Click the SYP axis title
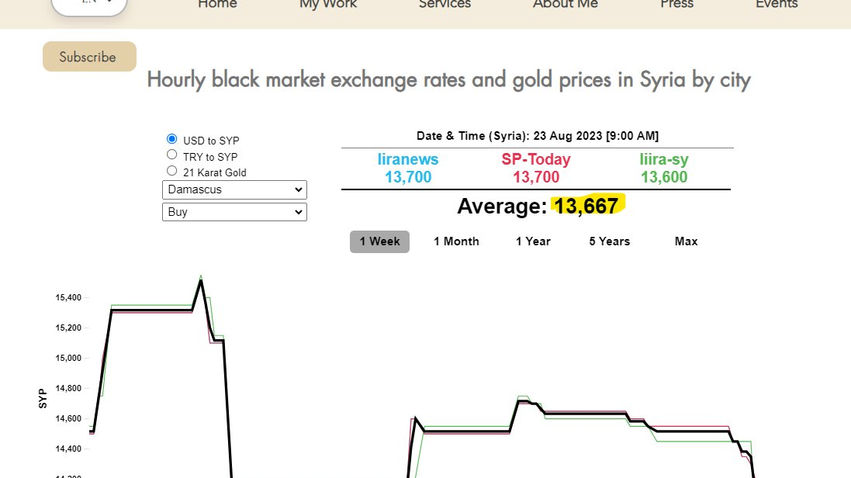Viewport: 851px width, 478px height. 43,399
